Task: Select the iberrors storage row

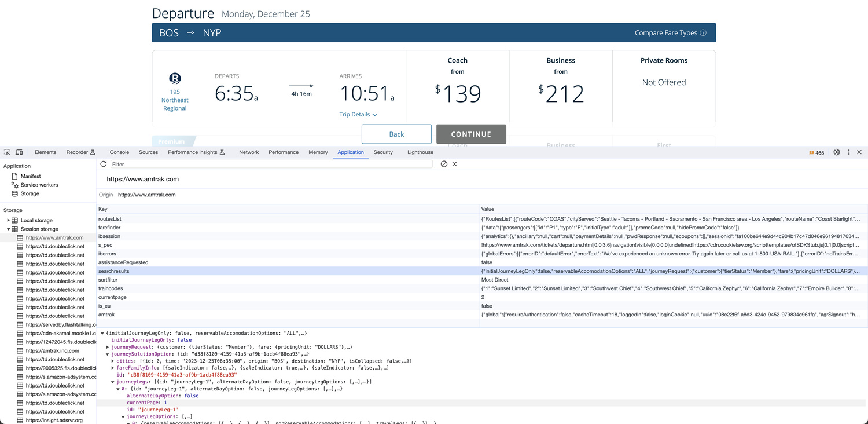Action: tap(482, 254)
